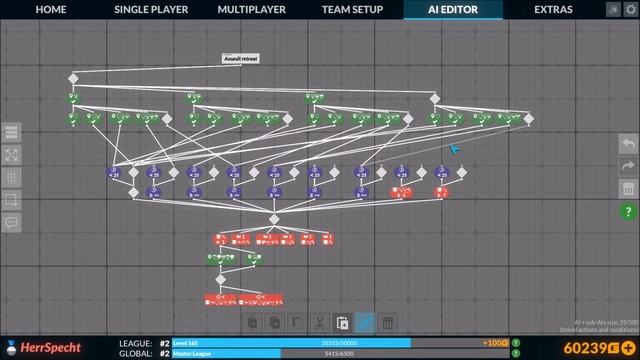Screen dimensions: 640x360
Task: Select the root diamond node under Assault retreat
Action: 73,78
